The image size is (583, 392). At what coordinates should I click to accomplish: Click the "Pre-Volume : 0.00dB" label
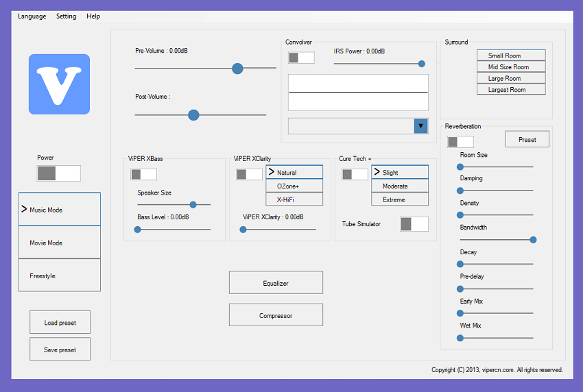161,51
